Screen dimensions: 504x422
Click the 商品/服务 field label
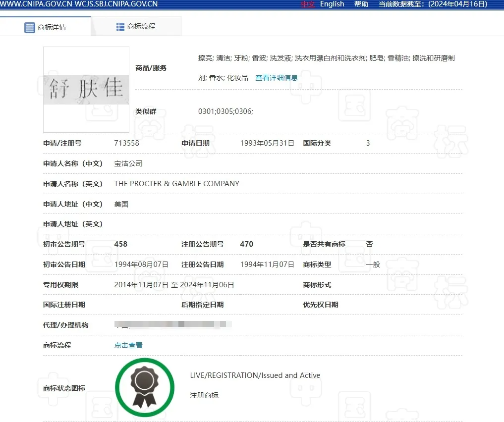tap(151, 68)
